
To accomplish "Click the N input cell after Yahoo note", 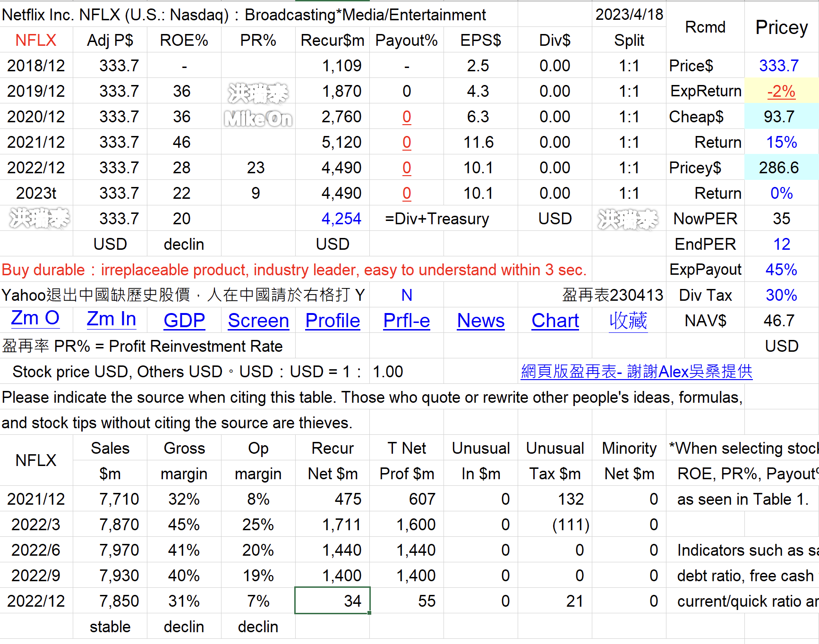I will [407, 295].
